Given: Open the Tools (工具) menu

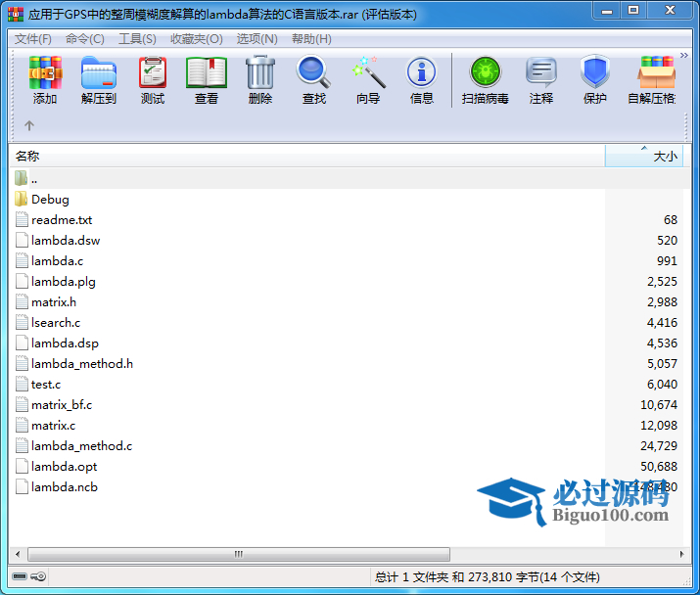Looking at the screenshot, I should click(x=137, y=39).
